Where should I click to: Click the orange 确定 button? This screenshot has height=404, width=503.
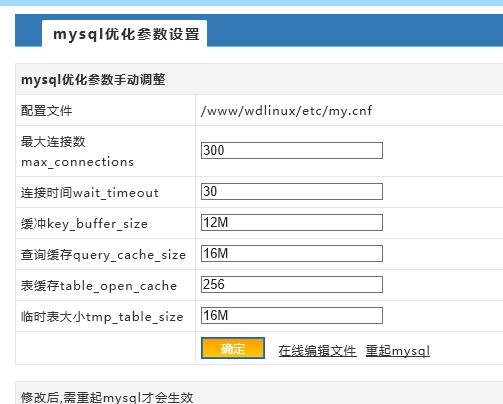(233, 348)
